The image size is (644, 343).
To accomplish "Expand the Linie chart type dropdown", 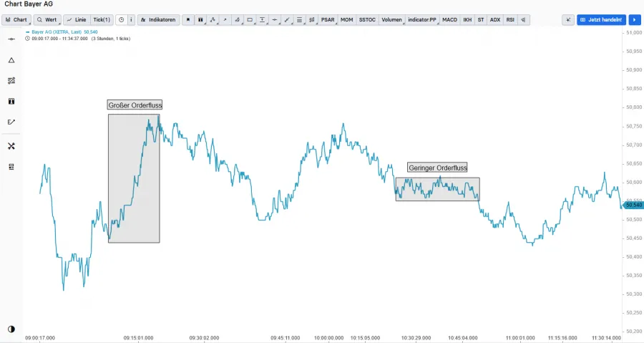I will [76, 20].
